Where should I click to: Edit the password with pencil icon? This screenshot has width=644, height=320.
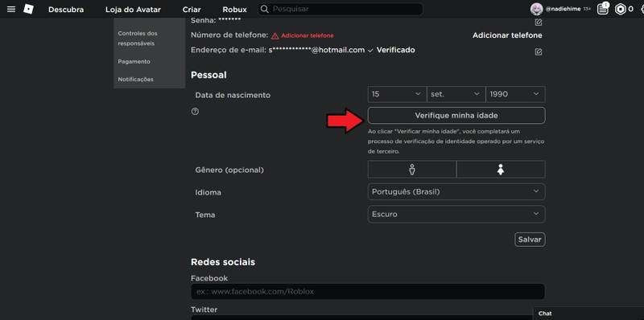click(539, 23)
